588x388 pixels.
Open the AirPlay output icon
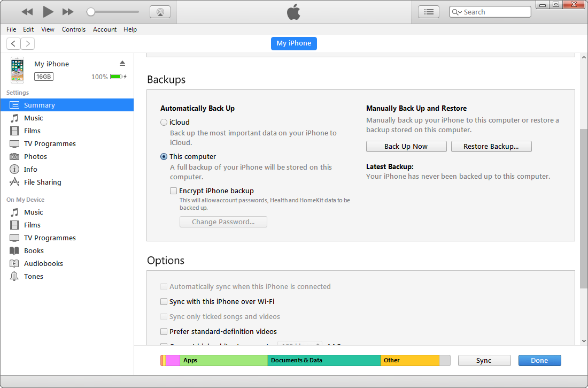[160, 12]
